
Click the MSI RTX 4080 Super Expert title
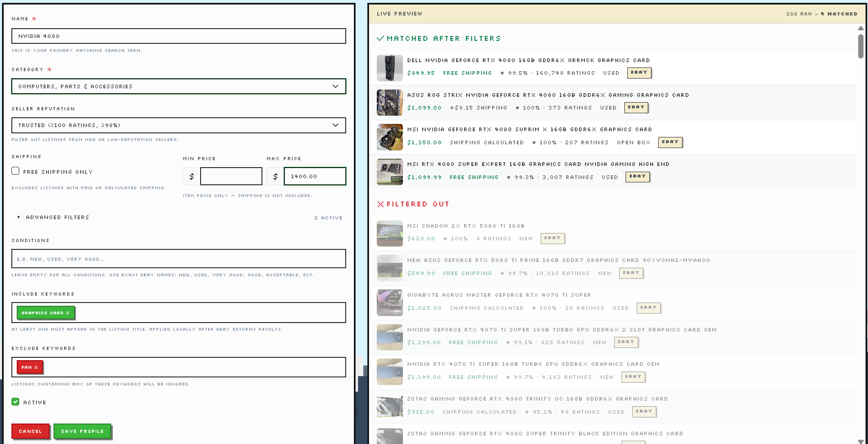(538, 164)
